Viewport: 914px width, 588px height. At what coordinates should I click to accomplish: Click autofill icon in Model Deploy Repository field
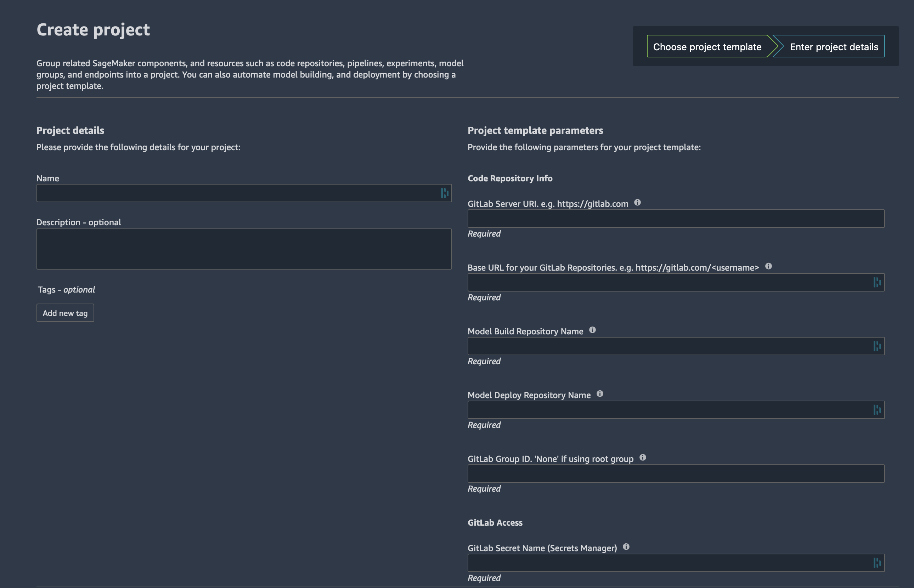click(877, 410)
